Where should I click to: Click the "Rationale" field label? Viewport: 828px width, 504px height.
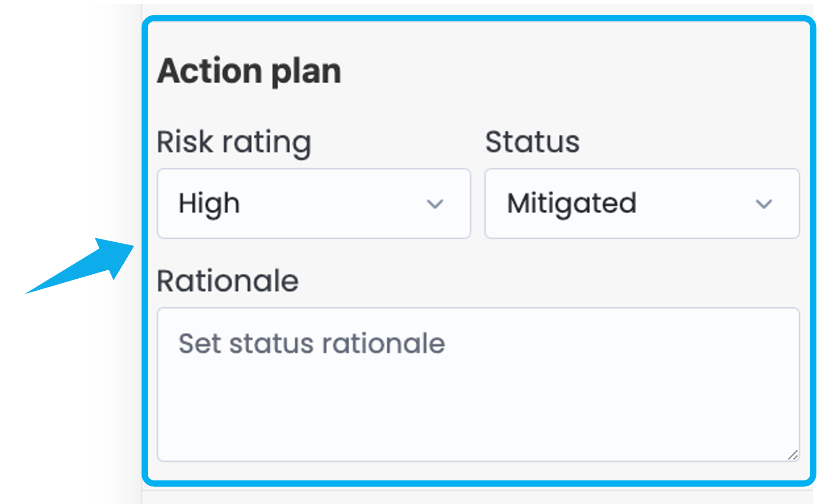click(x=227, y=281)
